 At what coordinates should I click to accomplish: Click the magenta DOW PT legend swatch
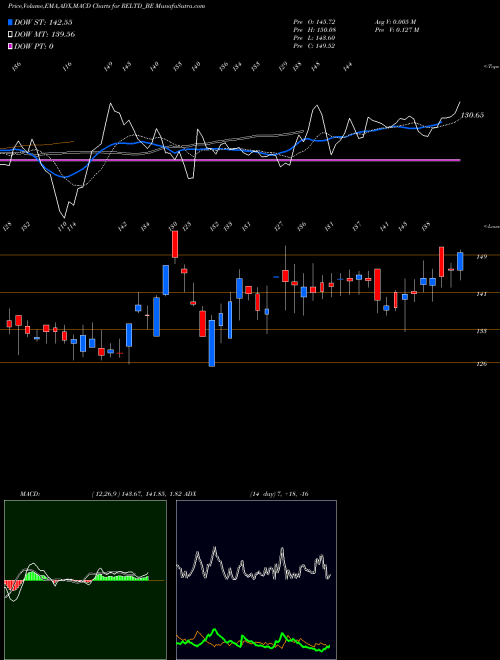[10, 46]
